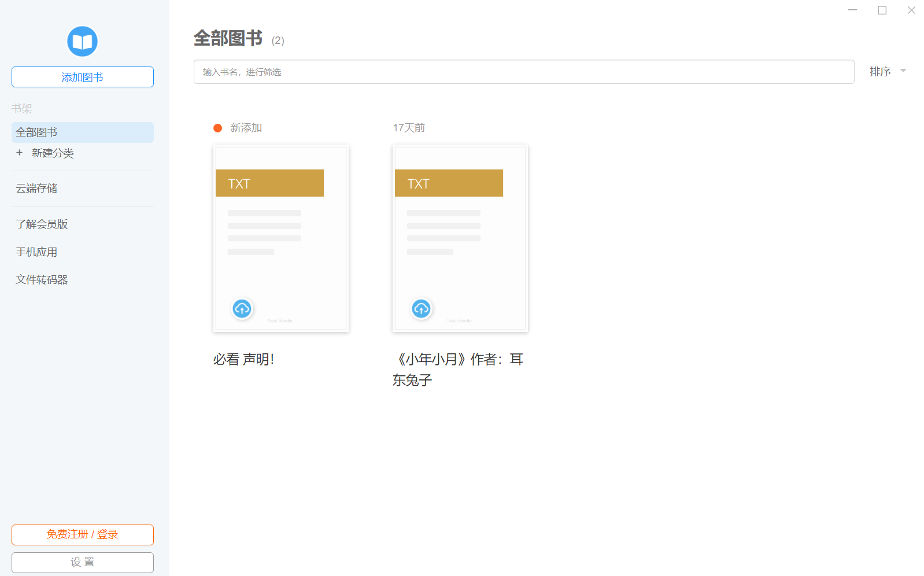Maximize the reader window

tap(882, 10)
